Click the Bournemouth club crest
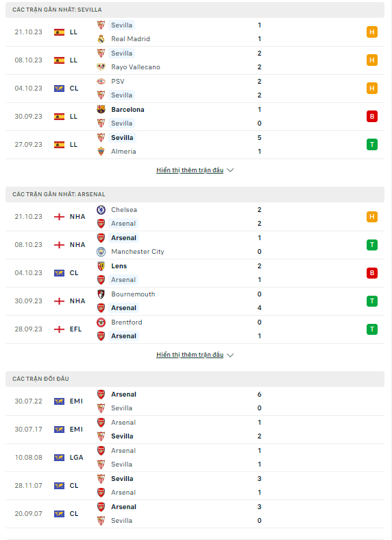Viewport: 392px width, 540px height. [101, 294]
